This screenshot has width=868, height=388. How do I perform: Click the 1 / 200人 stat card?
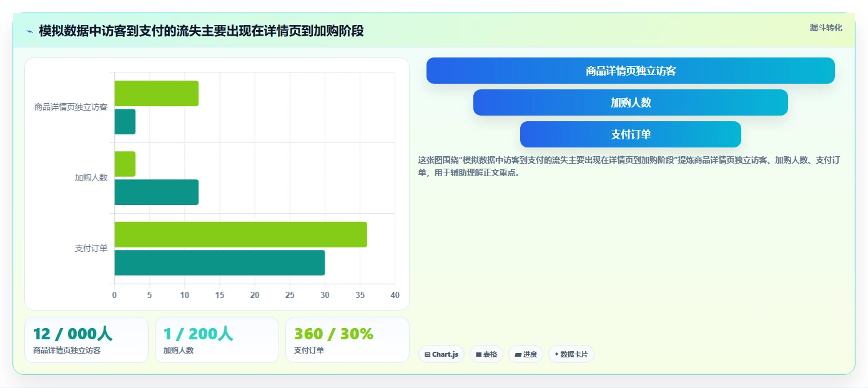[217, 340]
